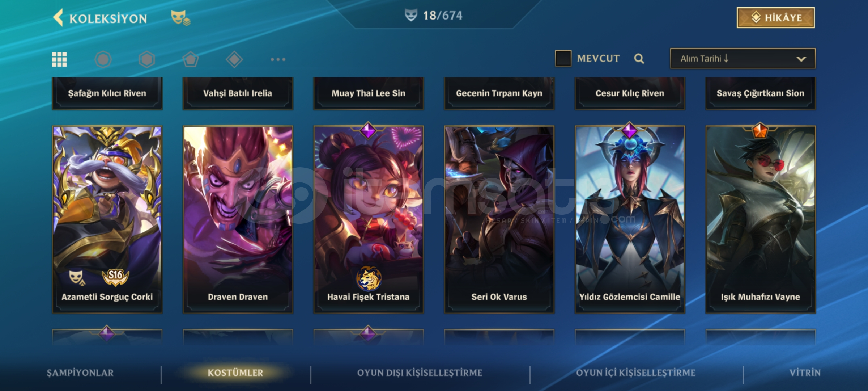Viewport: 868px width, 391px height.
Task: Open the Azametli Sorguç Corki skin card
Action: coord(107,219)
